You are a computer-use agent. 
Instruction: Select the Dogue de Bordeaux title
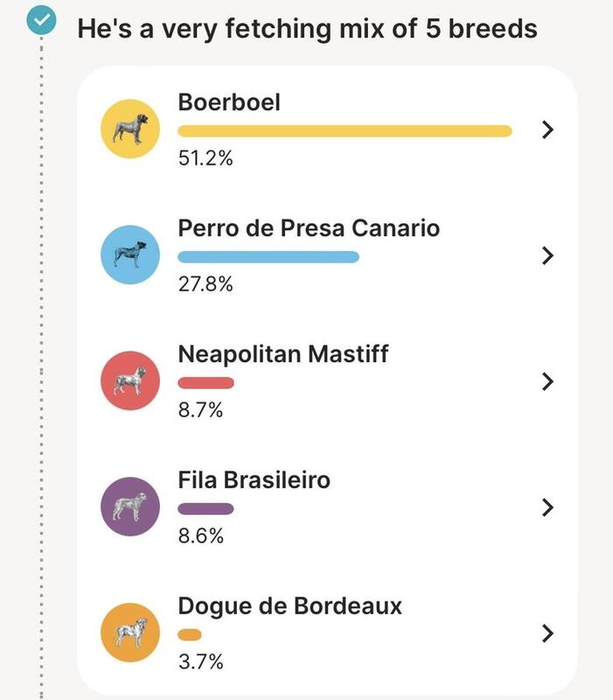(290, 606)
